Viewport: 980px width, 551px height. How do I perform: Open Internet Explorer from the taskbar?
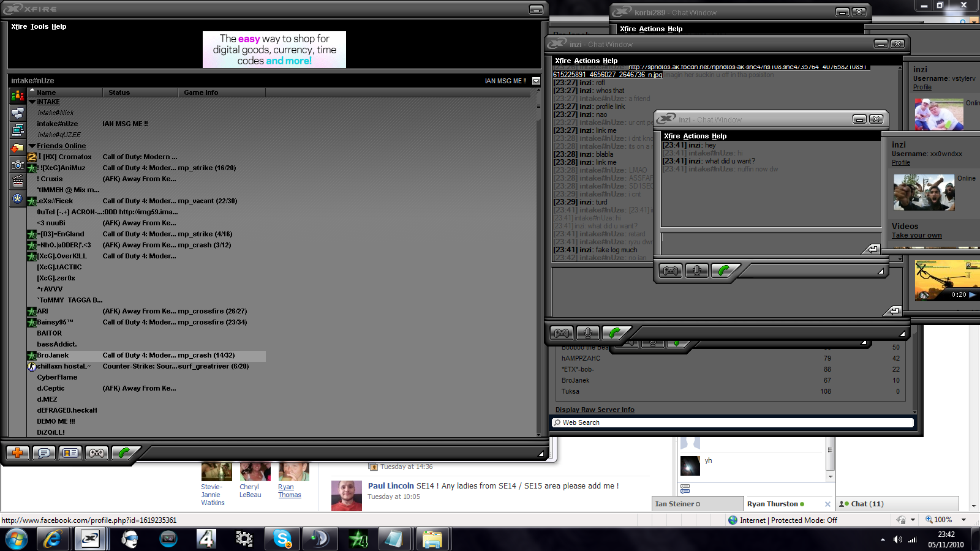pyautogui.click(x=53, y=539)
